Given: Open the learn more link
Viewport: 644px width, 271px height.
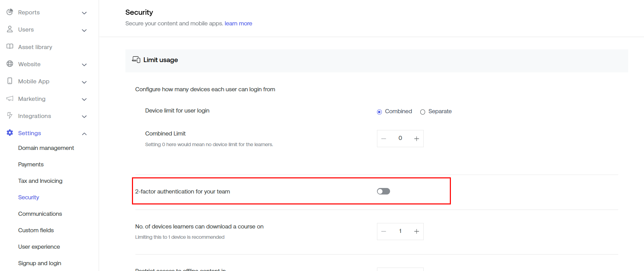Looking at the screenshot, I should 238,23.
